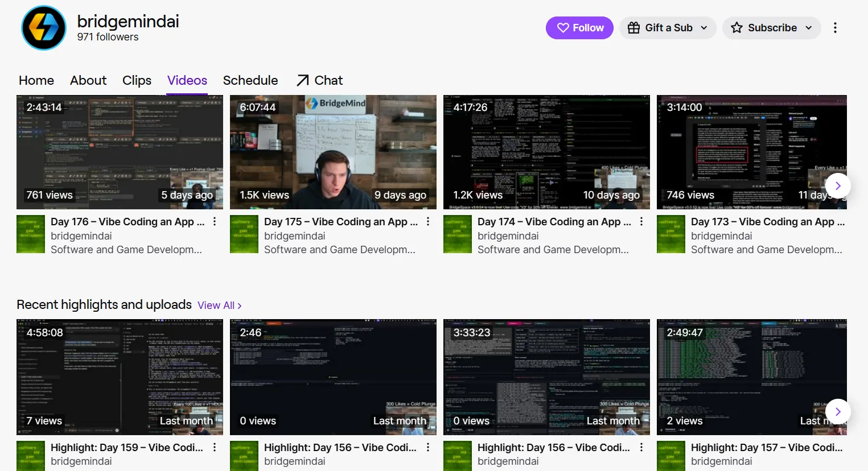Click the View All highlights link
This screenshot has height=471, width=868.
point(220,305)
